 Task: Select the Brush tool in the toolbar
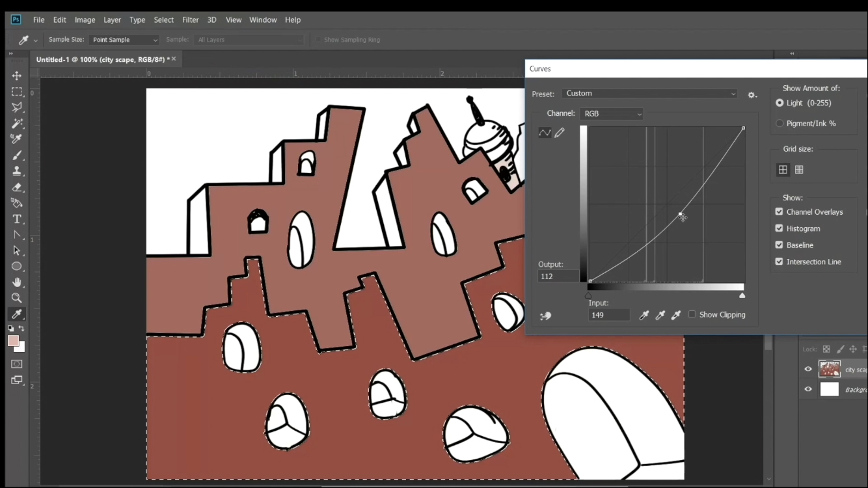16,155
